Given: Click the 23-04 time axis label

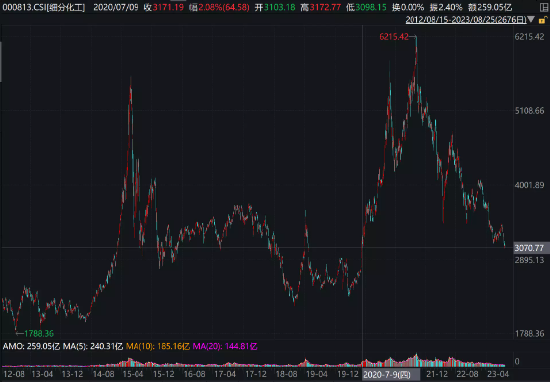Looking at the screenshot, I should 498,374.
